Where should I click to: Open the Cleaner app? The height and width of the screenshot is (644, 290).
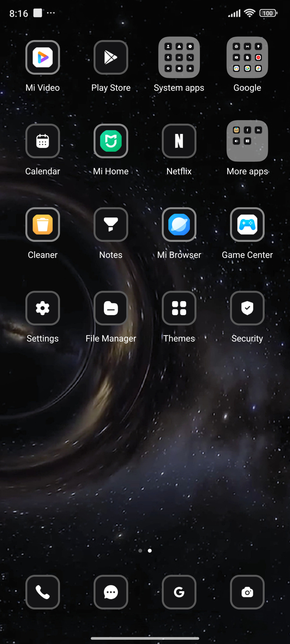click(43, 225)
